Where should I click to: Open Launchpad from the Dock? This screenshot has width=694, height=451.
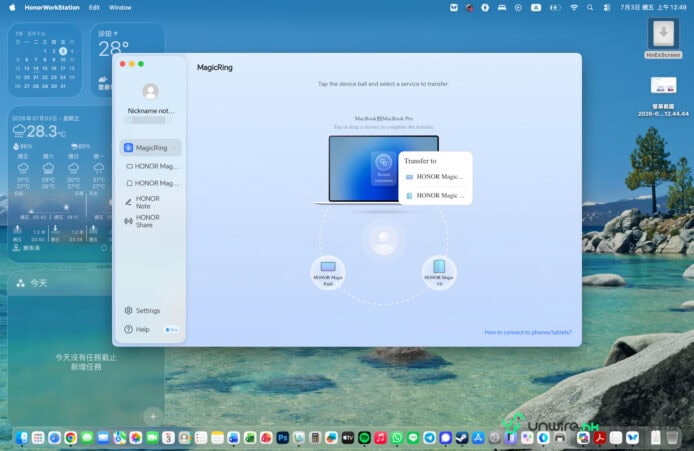coord(38,438)
